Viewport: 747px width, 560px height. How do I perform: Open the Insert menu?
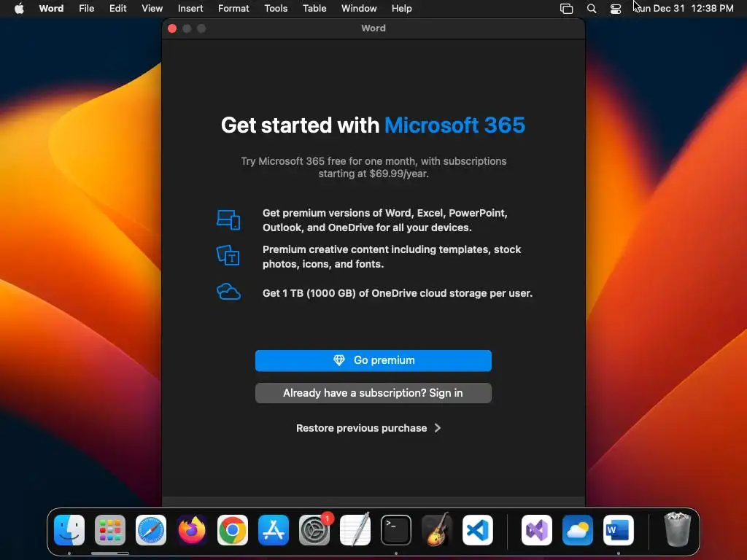[190, 9]
